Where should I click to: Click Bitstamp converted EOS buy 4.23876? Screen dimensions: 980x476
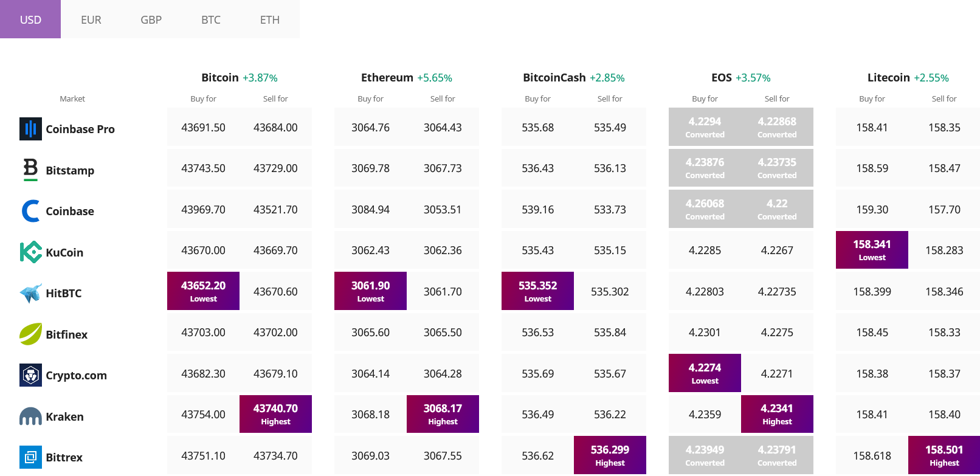[x=705, y=168]
